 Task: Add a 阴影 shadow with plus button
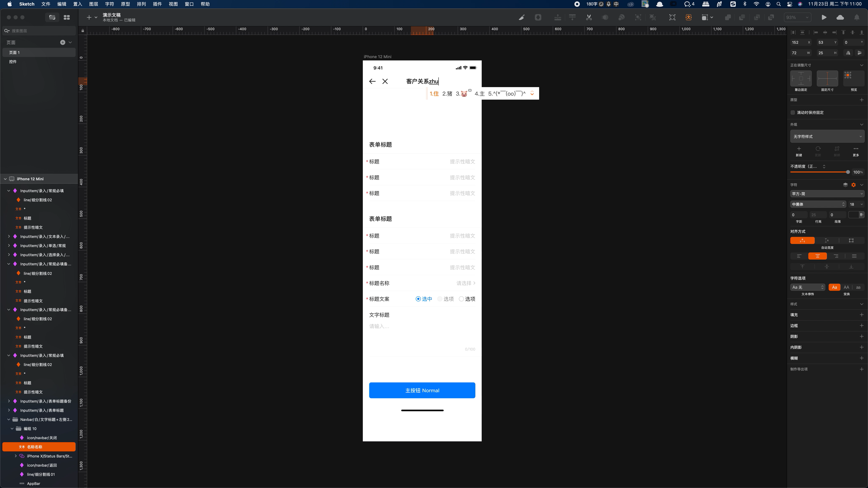861,336
